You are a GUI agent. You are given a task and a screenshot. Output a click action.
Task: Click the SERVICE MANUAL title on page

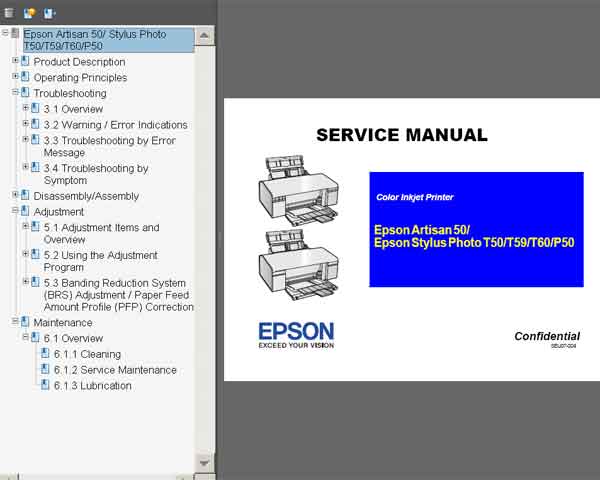(402, 135)
